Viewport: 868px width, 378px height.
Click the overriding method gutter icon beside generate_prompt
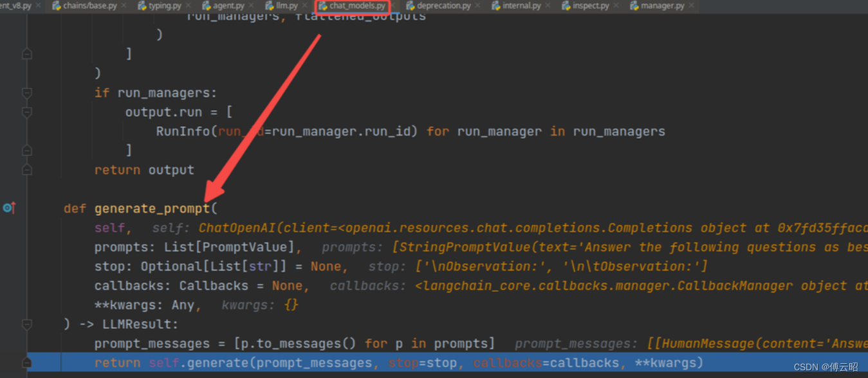coord(8,208)
